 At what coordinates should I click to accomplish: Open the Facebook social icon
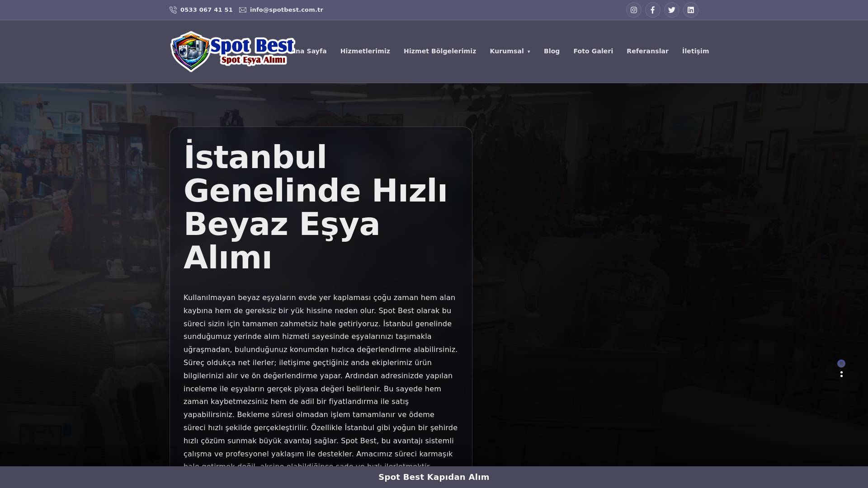(653, 10)
